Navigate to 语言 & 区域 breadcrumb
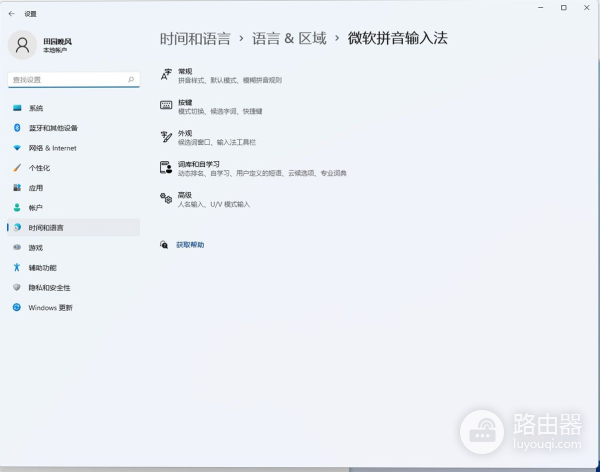The height and width of the screenshot is (472, 600). [289, 39]
